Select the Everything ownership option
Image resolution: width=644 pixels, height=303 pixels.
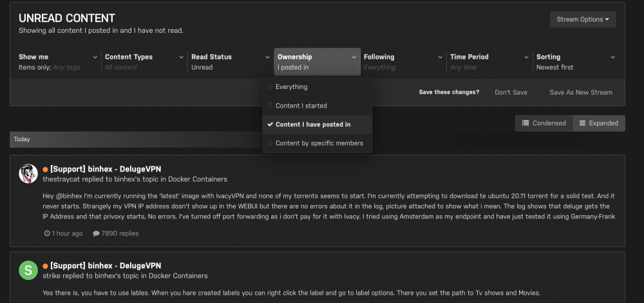(x=317, y=87)
